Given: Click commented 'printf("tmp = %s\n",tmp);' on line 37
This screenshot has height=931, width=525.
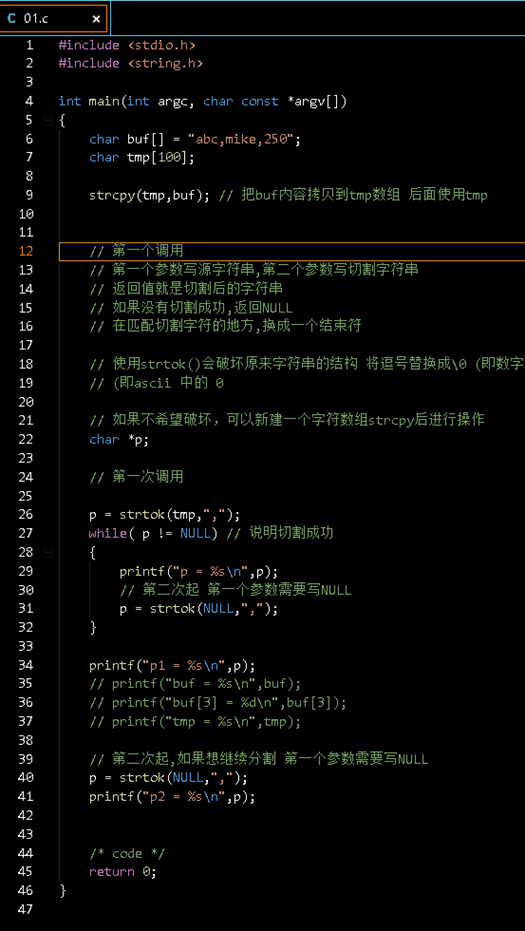Looking at the screenshot, I should [x=195, y=722].
